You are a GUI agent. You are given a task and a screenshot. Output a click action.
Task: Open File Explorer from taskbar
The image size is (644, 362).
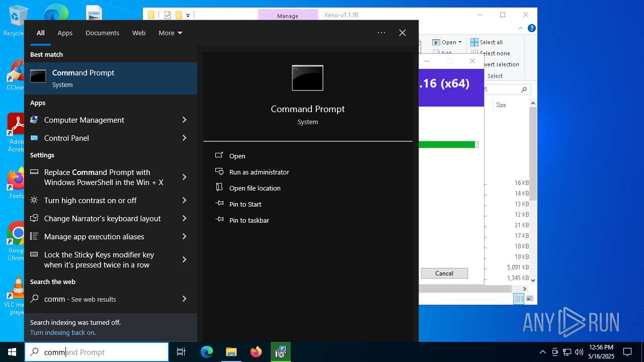tap(231, 352)
